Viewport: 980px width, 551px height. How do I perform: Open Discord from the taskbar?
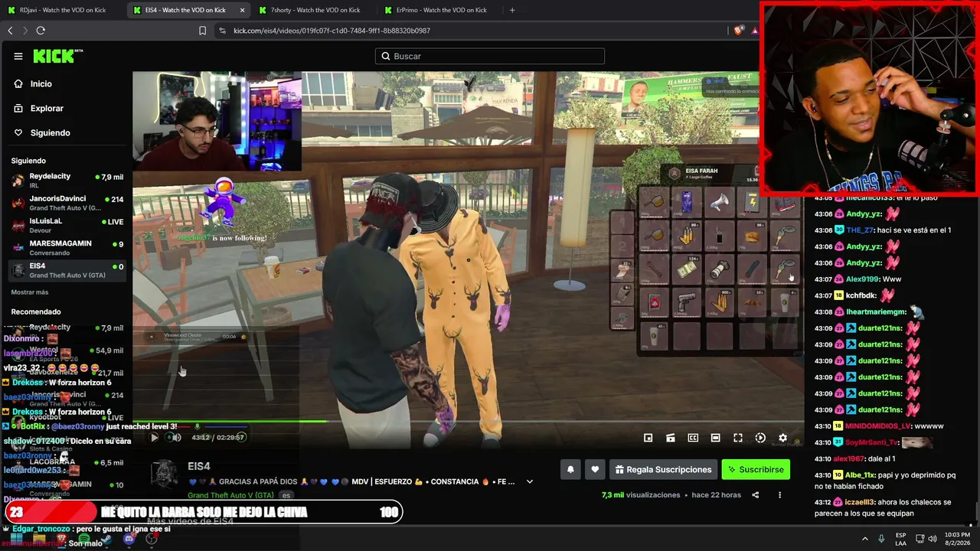129,539
